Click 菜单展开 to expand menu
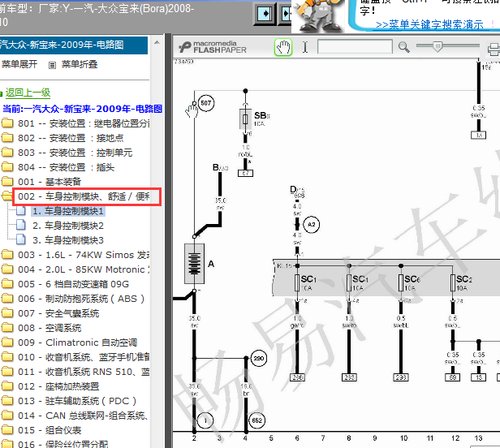Image resolution: width=500 pixels, height=448 pixels. [x=19, y=64]
